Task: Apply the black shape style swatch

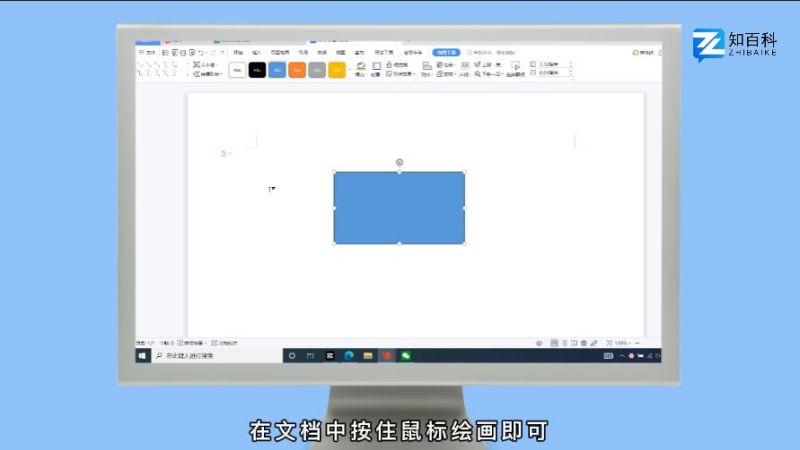Action: coord(257,69)
